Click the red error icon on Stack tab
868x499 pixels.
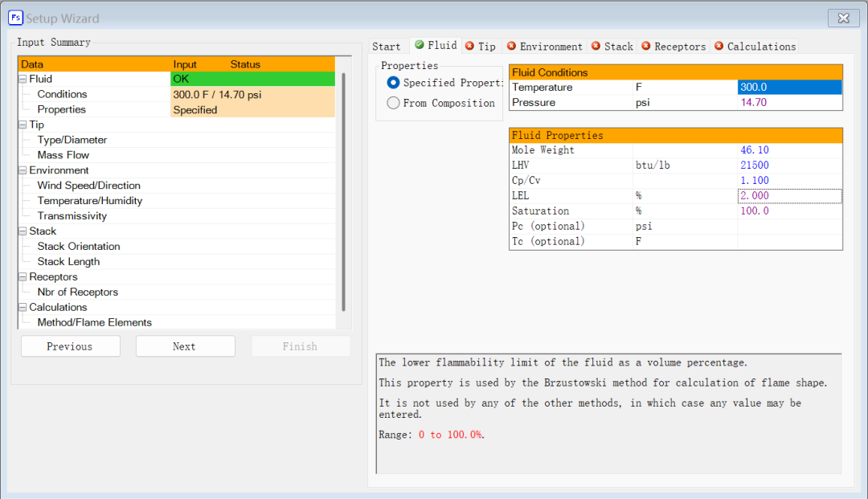(596, 46)
